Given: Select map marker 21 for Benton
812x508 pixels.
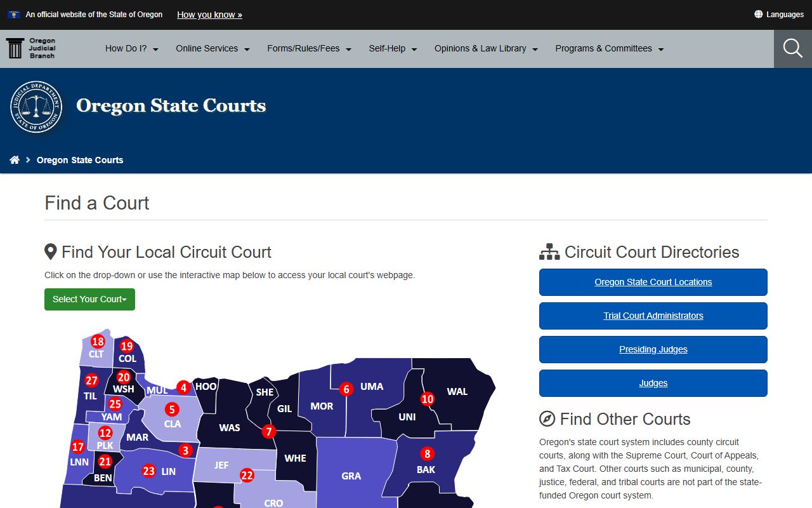Looking at the screenshot, I should pos(105,462).
